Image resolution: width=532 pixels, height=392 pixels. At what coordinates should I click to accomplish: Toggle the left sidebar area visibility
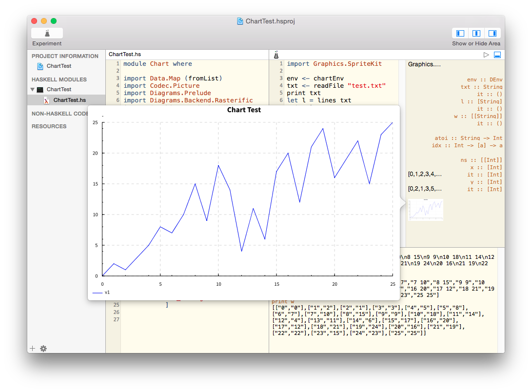point(460,33)
